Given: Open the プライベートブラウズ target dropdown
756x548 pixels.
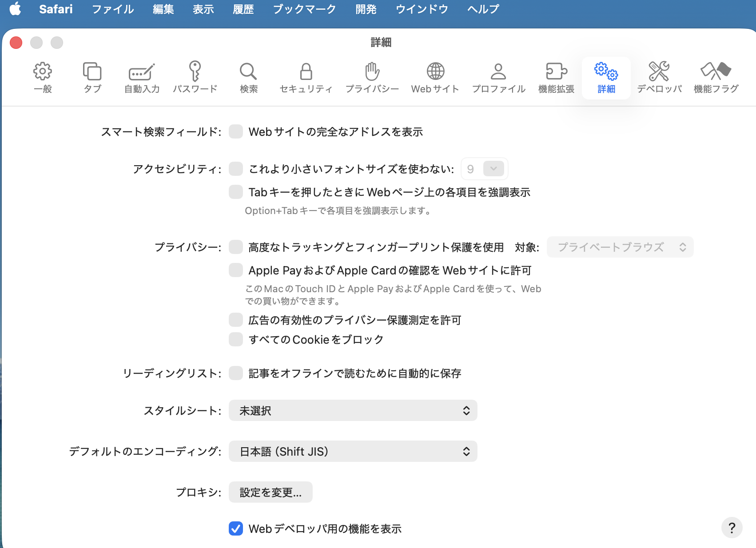Looking at the screenshot, I should (x=620, y=247).
